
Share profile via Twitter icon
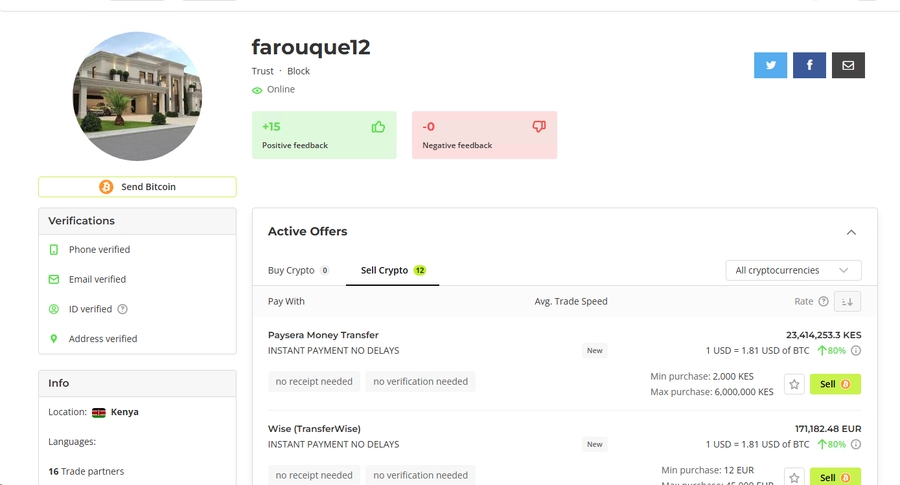point(770,65)
